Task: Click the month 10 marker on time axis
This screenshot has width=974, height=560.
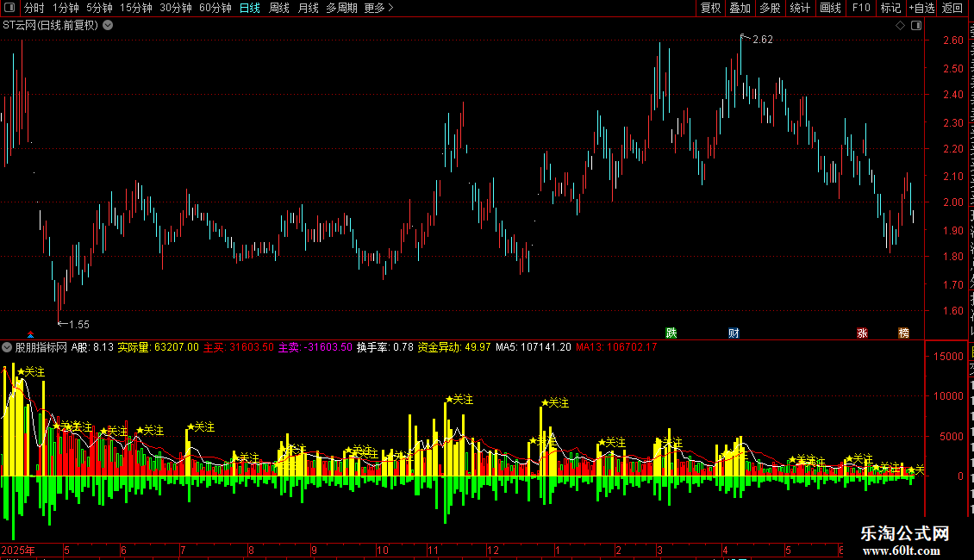Action: click(x=383, y=550)
